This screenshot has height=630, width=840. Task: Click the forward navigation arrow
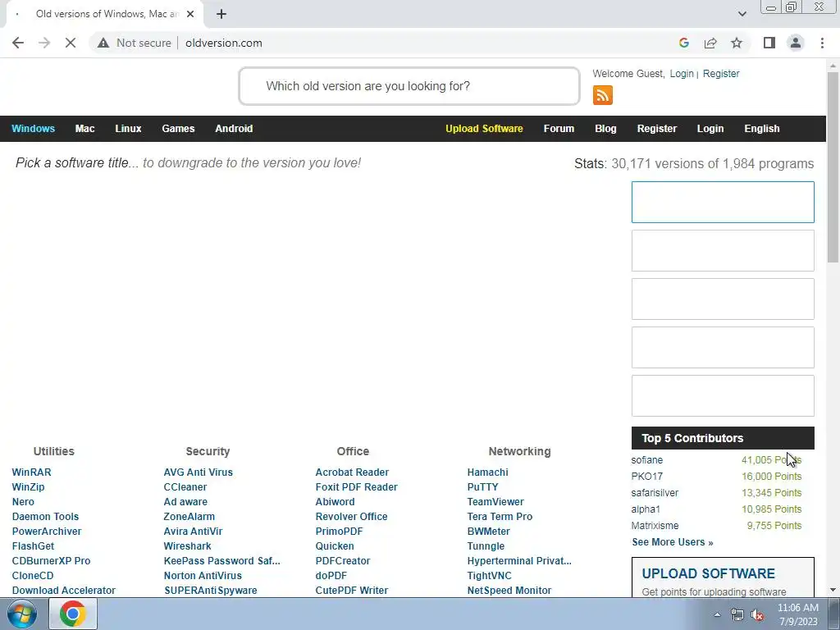pos(44,43)
